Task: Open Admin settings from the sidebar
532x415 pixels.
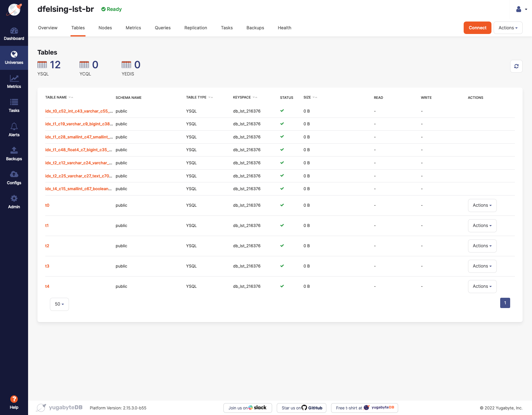Action: pos(14,202)
